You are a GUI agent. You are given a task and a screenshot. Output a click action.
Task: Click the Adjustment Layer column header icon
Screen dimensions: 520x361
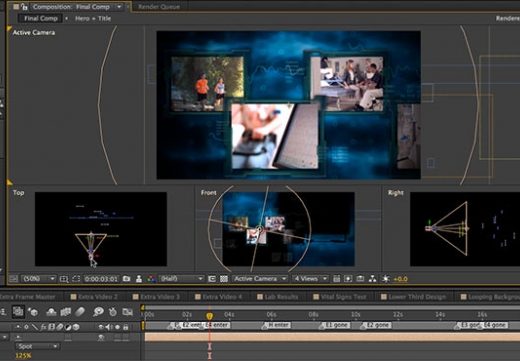point(68,327)
